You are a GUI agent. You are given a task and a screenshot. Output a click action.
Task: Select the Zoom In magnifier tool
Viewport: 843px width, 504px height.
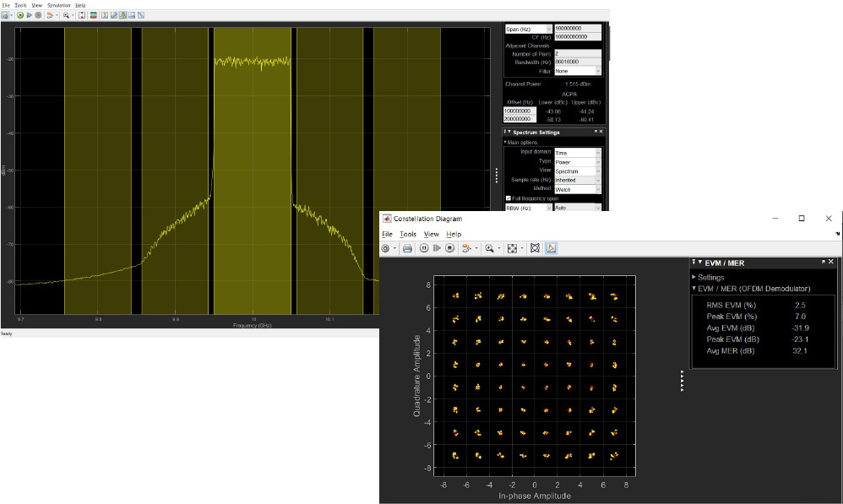(67, 14)
